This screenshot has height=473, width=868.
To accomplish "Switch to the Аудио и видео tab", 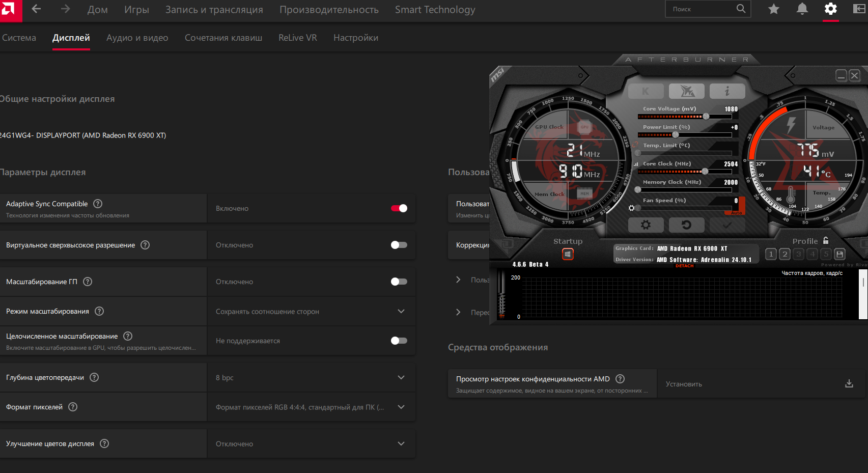I will 137,38.
